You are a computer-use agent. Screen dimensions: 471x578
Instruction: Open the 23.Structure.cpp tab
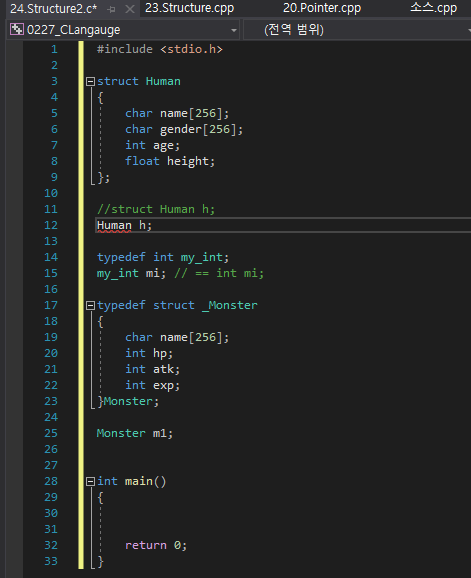click(x=189, y=8)
